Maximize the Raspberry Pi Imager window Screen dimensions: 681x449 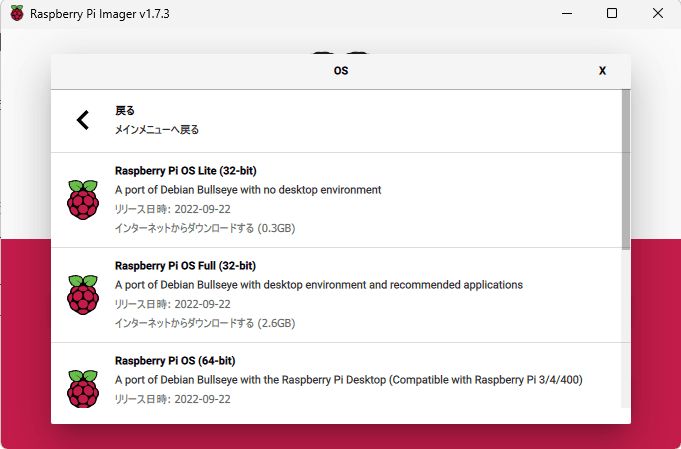click(x=612, y=14)
